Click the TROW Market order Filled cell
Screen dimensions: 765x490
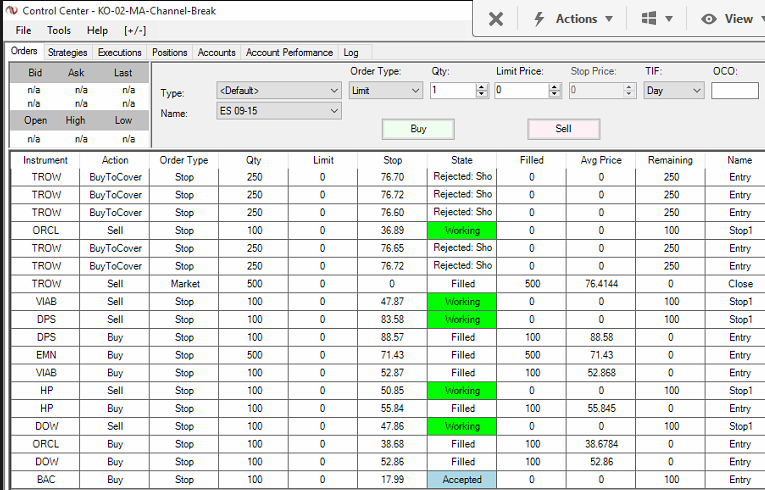pyautogui.click(x=463, y=284)
